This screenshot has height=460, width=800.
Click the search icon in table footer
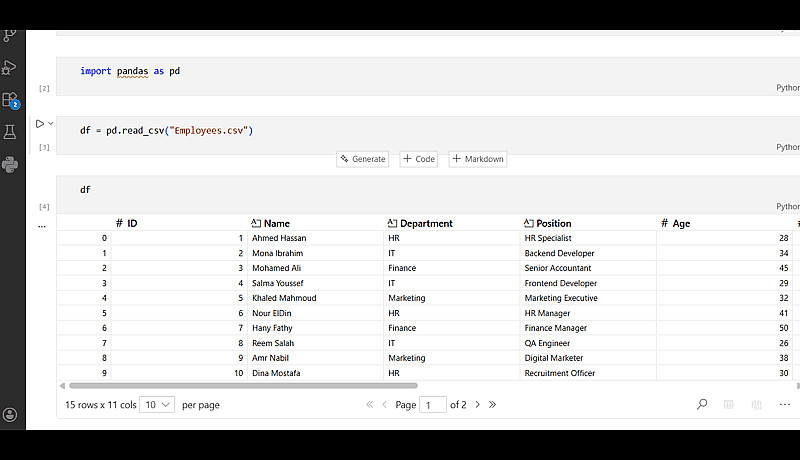click(702, 404)
